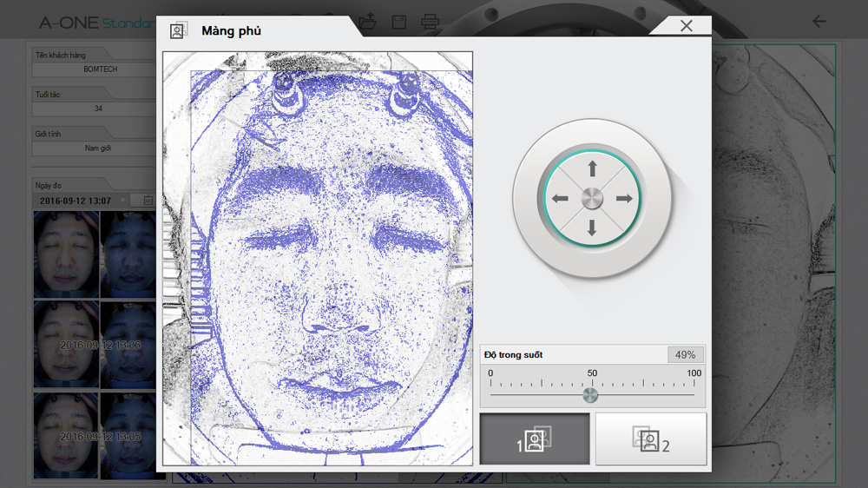Viewport: 868px width, 488px height.
Task: Click the center knob of the direction pad
Action: point(592,198)
